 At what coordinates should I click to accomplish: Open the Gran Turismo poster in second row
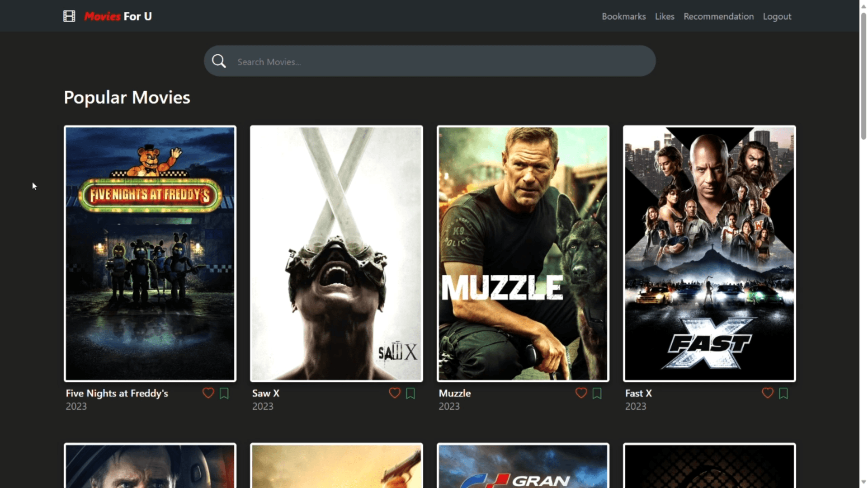pyautogui.click(x=523, y=466)
